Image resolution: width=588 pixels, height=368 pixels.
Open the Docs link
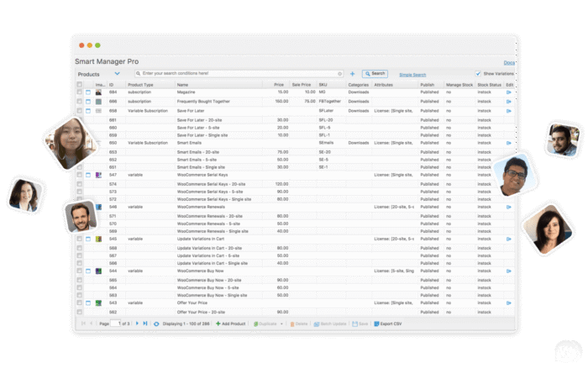(x=509, y=63)
